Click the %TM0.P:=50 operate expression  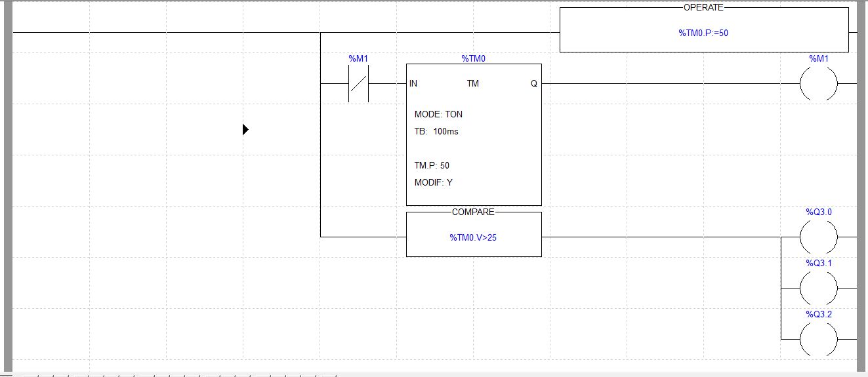tap(703, 33)
